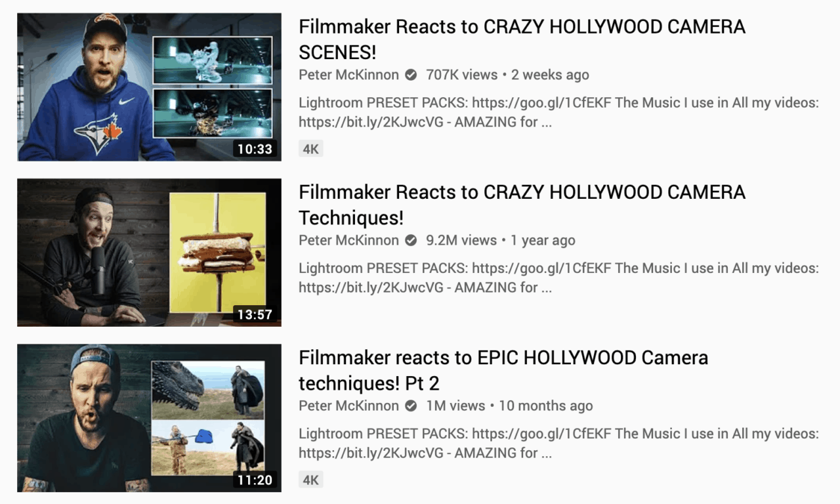Viewport: 840px width, 504px height.
Task: Click the 10:33 duration label on thumbnail
Action: tap(255, 149)
